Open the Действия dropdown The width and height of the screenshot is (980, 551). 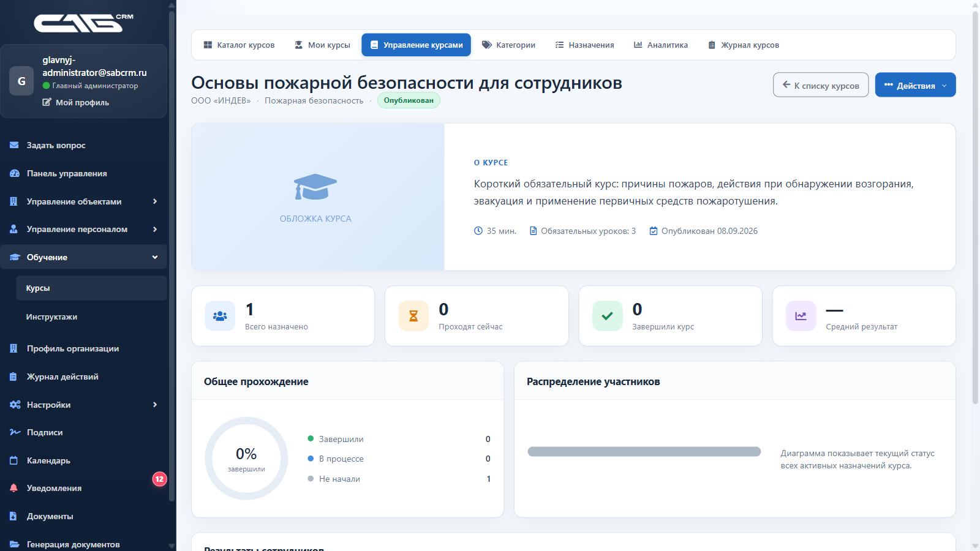click(915, 85)
